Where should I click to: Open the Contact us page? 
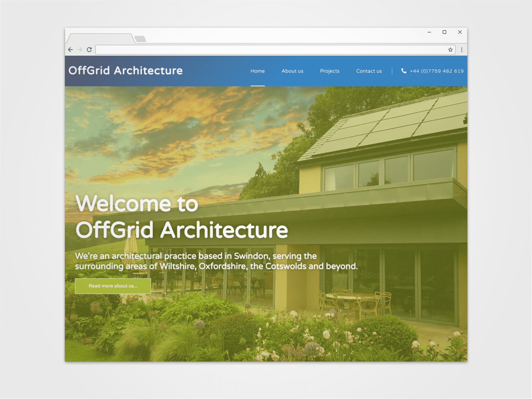point(369,71)
